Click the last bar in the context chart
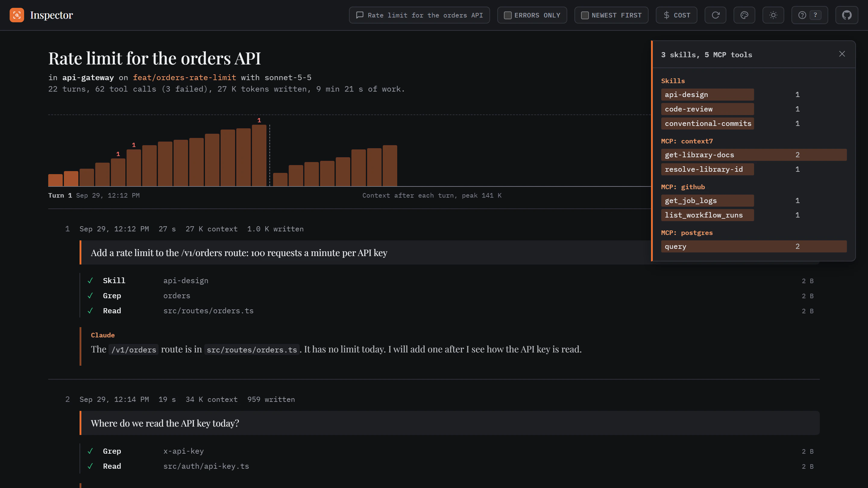Viewport: 868px width, 488px height. [x=390, y=166]
